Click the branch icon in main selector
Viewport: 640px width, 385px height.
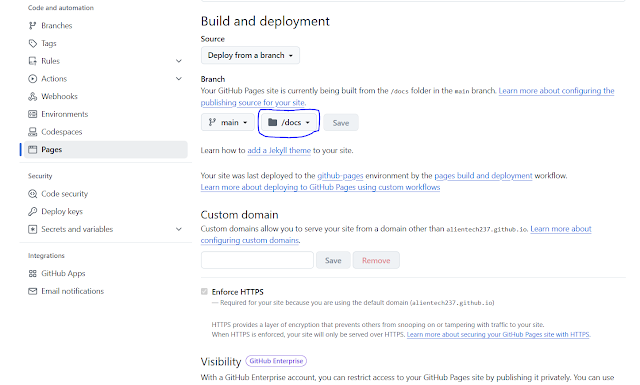point(212,122)
